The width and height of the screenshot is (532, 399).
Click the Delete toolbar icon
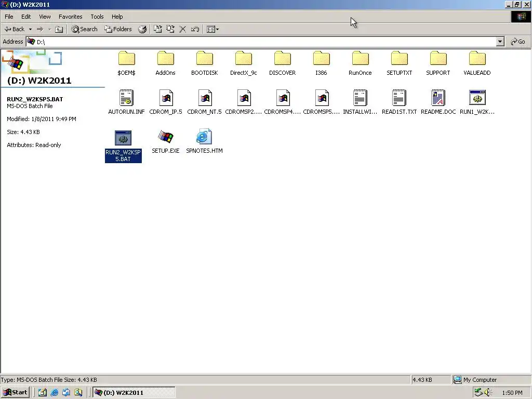(x=182, y=29)
